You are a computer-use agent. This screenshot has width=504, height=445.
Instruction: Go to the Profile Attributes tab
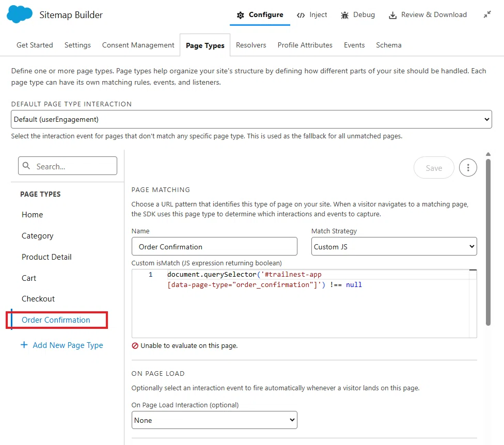[x=305, y=45]
